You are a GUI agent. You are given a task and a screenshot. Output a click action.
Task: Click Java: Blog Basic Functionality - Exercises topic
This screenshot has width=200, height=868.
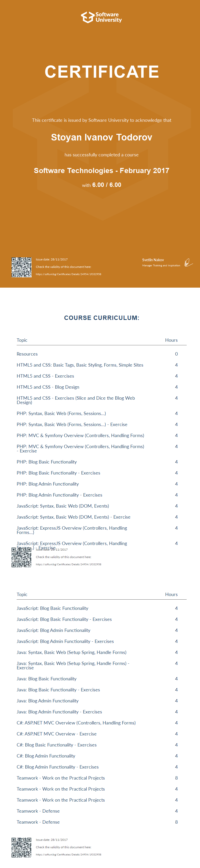pos(58,690)
